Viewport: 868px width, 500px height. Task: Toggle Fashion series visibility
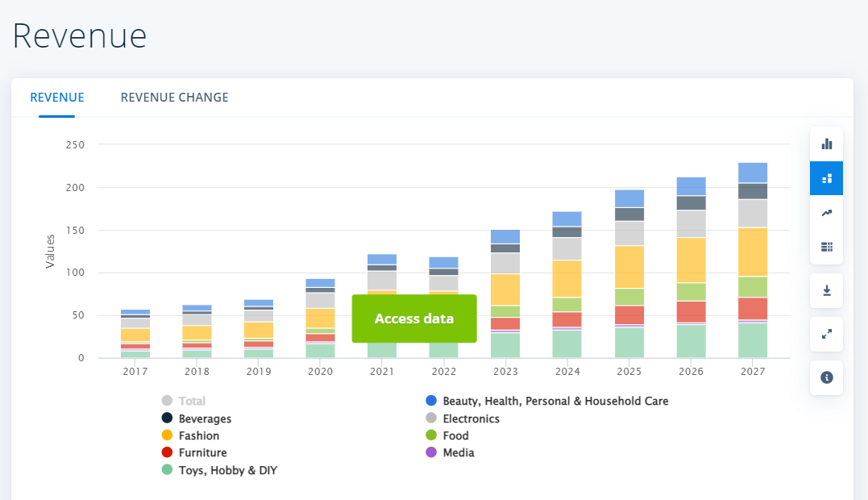tap(198, 435)
